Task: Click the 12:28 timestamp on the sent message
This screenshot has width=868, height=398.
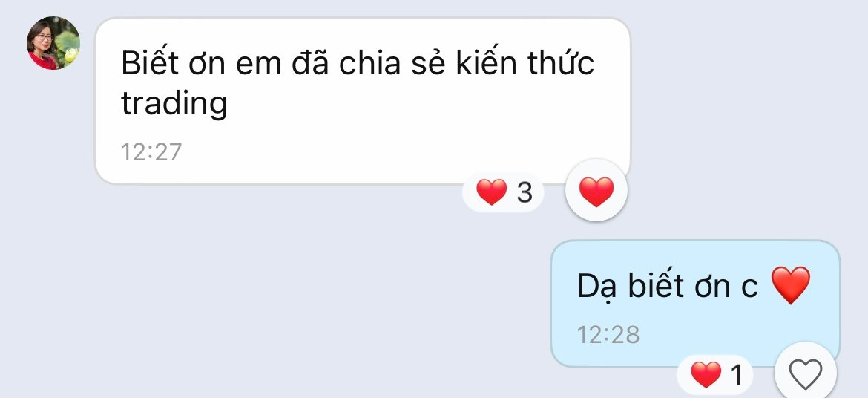Action: click(608, 334)
